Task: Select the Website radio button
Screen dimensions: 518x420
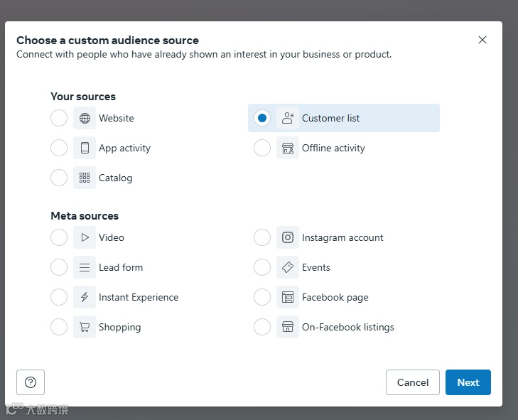Action: pos(59,119)
